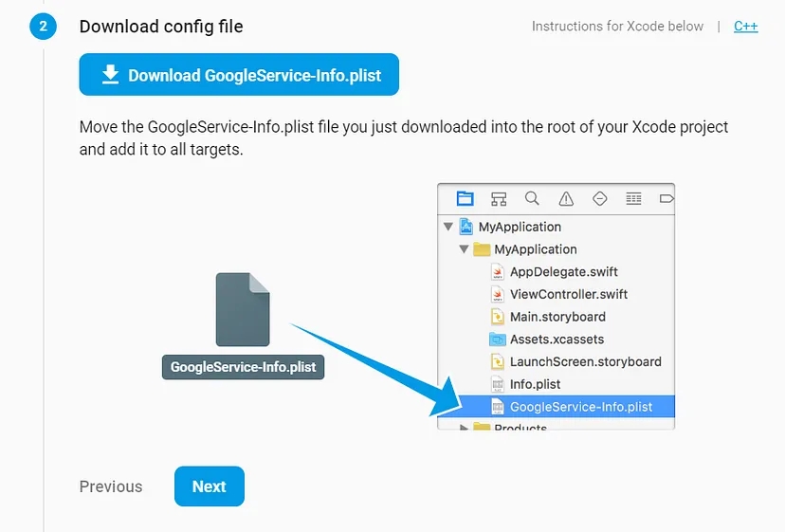This screenshot has height=532, width=785.
Task: Open the Issue navigator warning icon
Action: (566, 198)
